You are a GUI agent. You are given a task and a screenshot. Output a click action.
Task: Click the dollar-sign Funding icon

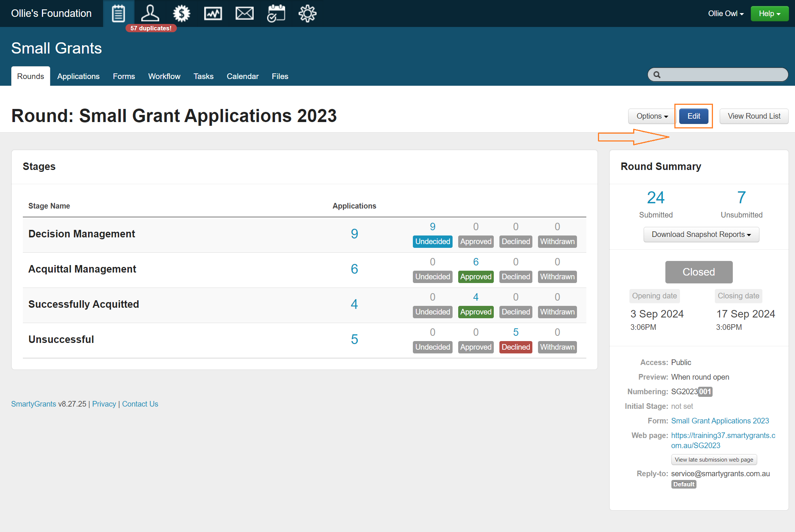point(181,13)
